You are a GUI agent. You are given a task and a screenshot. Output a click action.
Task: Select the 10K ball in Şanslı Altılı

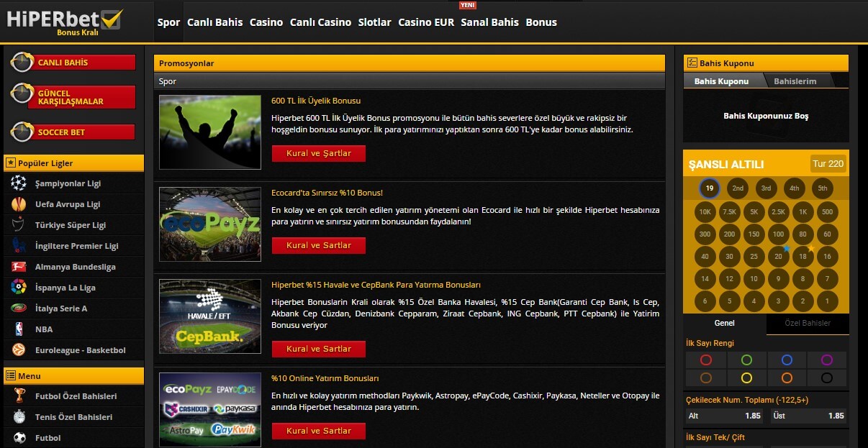point(705,212)
